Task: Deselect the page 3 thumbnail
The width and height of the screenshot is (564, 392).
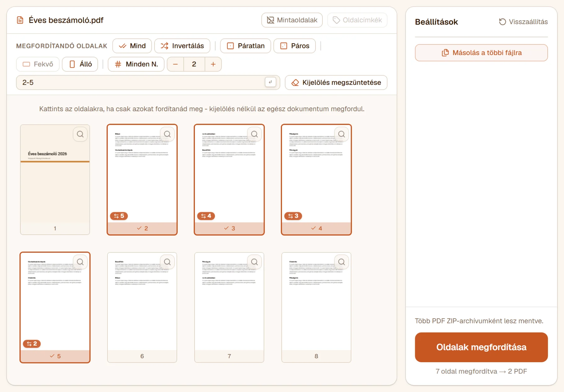Action: pyautogui.click(x=229, y=180)
